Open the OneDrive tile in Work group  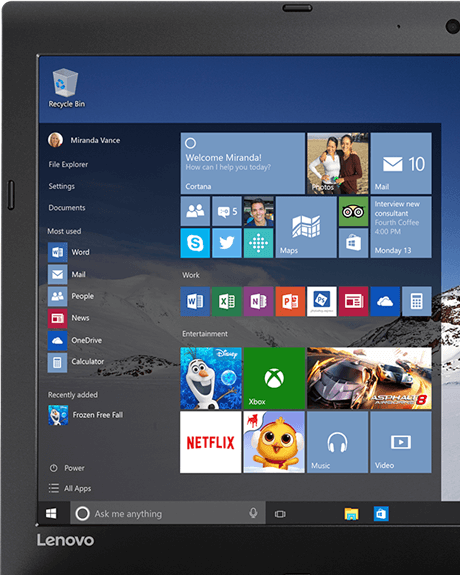[385, 301]
